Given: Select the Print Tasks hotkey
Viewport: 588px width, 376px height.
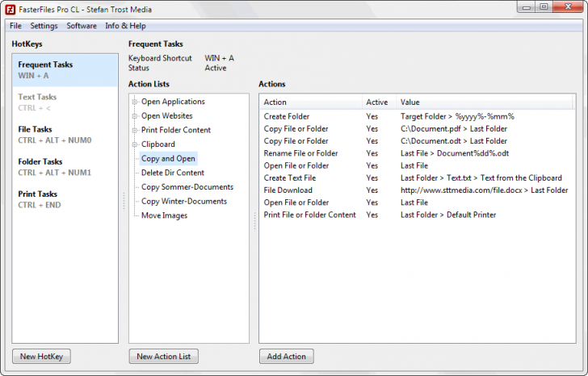Looking at the screenshot, I should [x=65, y=199].
